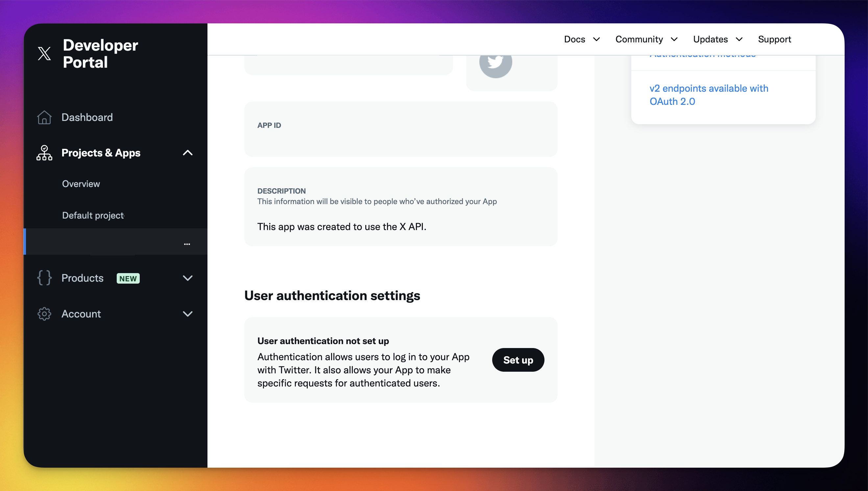The height and width of the screenshot is (491, 868).
Task: Open Overview in the sidebar
Action: pos(81,184)
